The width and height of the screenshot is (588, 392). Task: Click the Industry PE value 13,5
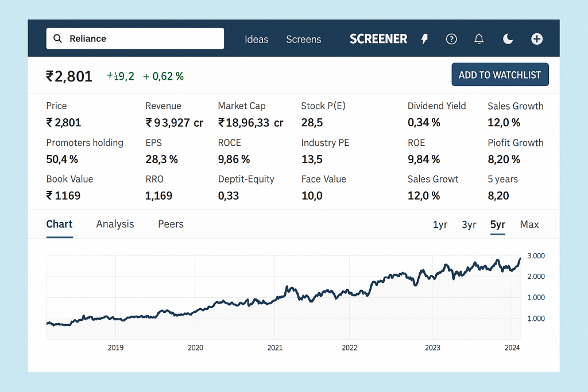(x=312, y=160)
